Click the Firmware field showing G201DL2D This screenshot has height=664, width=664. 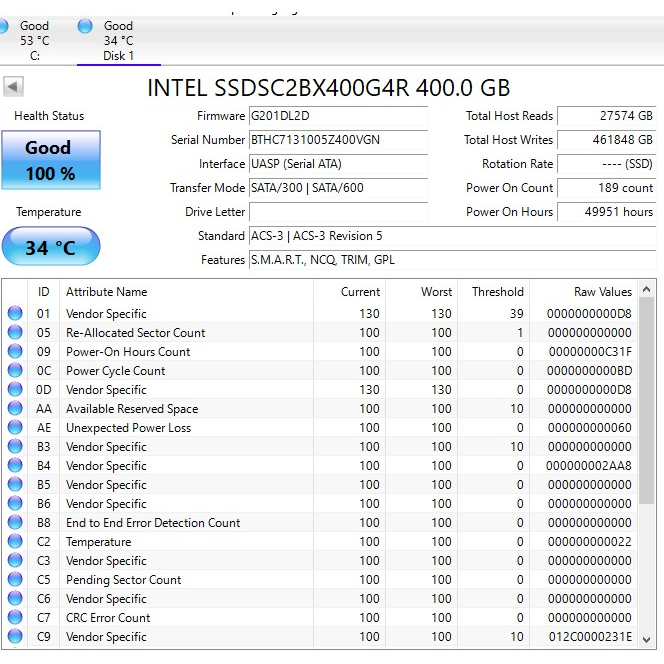click(x=337, y=116)
